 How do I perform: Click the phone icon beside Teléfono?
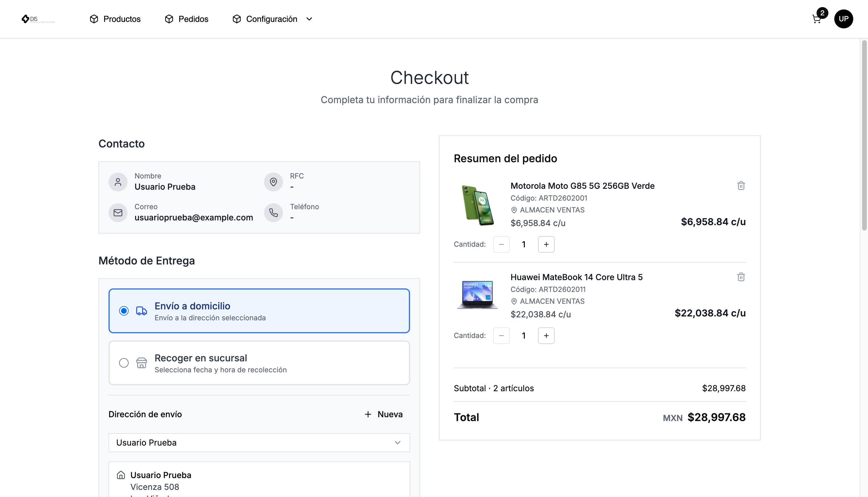click(x=273, y=213)
